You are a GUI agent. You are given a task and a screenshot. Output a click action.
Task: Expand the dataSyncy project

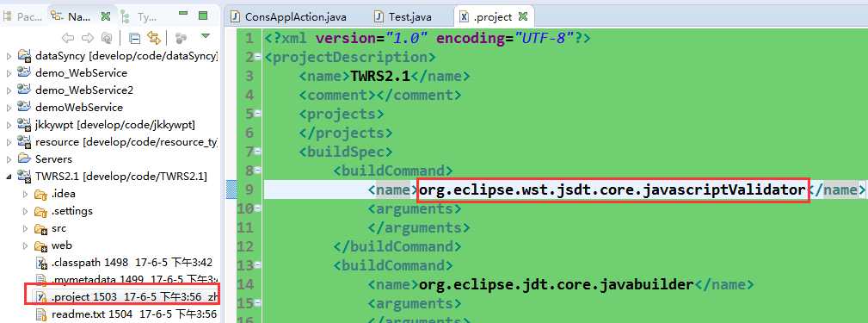click(9, 56)
